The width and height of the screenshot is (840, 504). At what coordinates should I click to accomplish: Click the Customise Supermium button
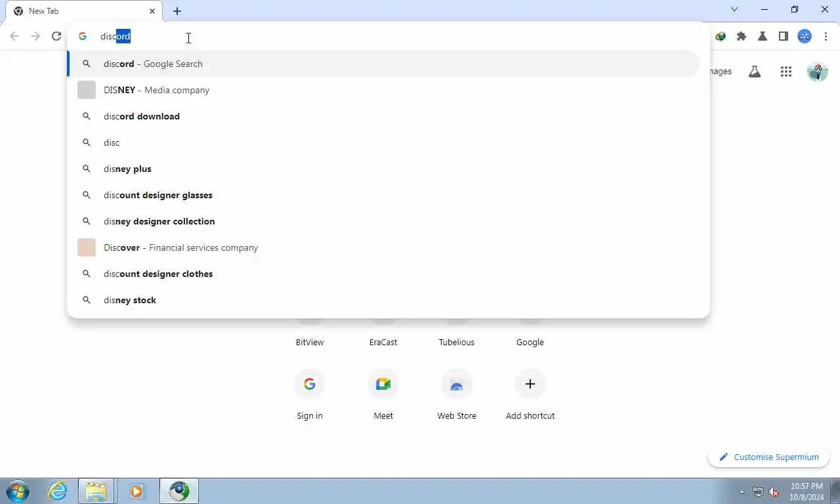[768, 457]
